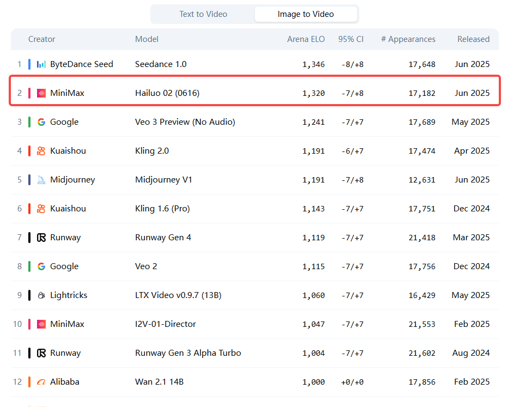Sort by the Arena ELO column header
Screen dimensions: 532x407
pyautogui.click(x=305, y=39)
